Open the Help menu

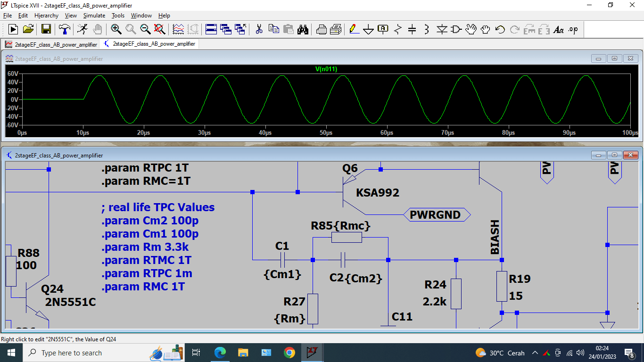click(164, 16)
